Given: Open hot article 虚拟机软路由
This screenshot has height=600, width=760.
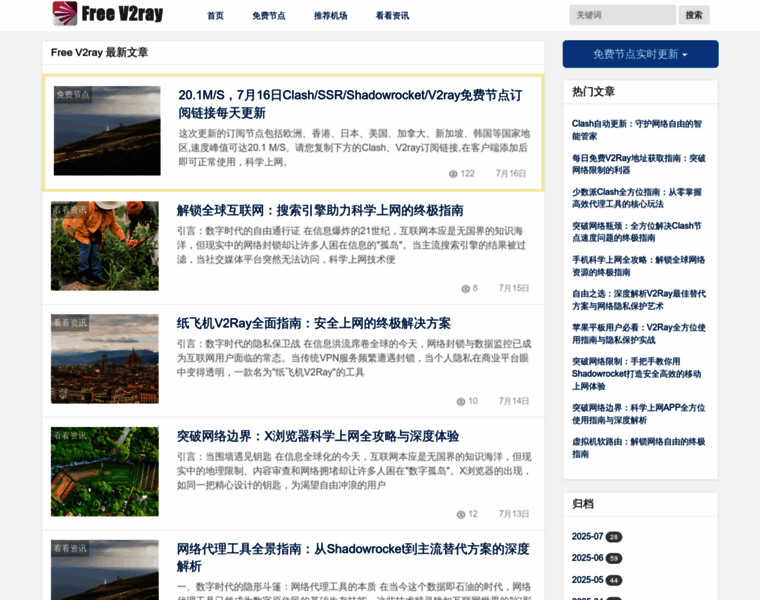Looking at the screenshot, I should pos(638,448).
